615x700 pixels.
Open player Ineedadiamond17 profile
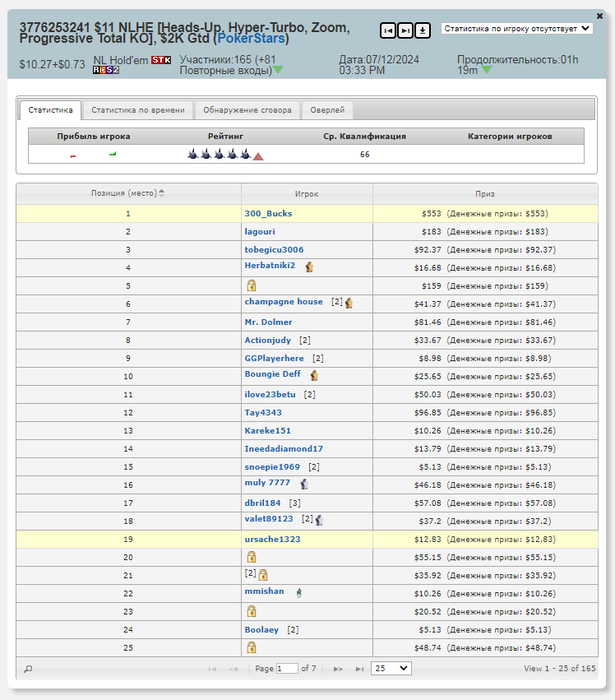pos(283,449)
